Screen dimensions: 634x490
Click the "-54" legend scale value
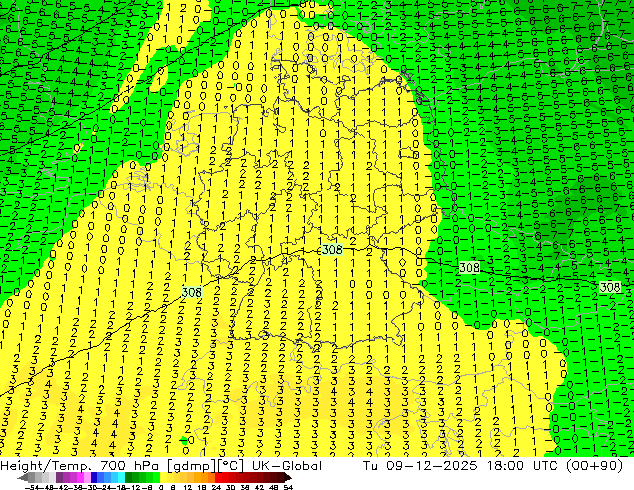[32, 487]
